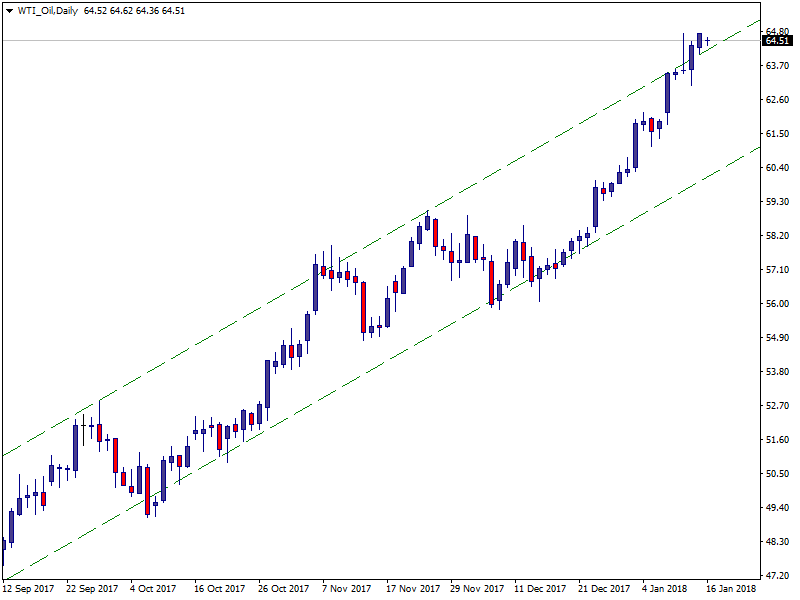The height and width of the screenshot is (600, 800).
Task: Click the gray horizontal current price line
Action: tap(300, 41)
